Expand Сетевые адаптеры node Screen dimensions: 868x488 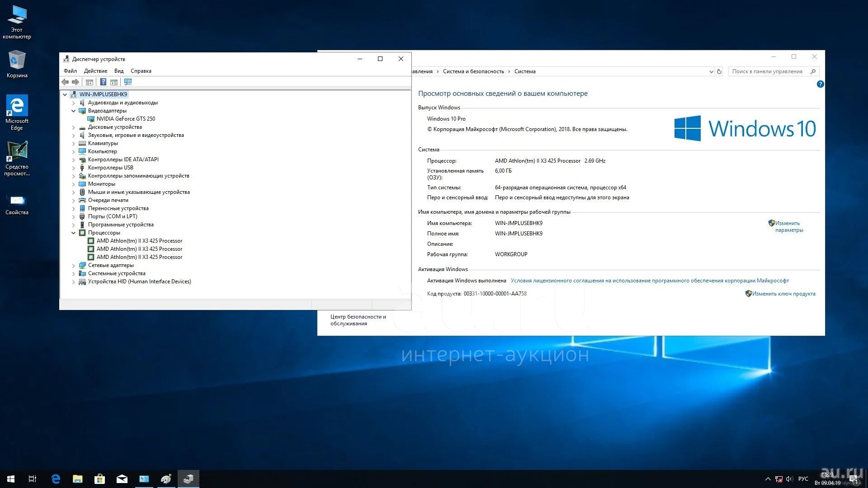pos(74,266)
